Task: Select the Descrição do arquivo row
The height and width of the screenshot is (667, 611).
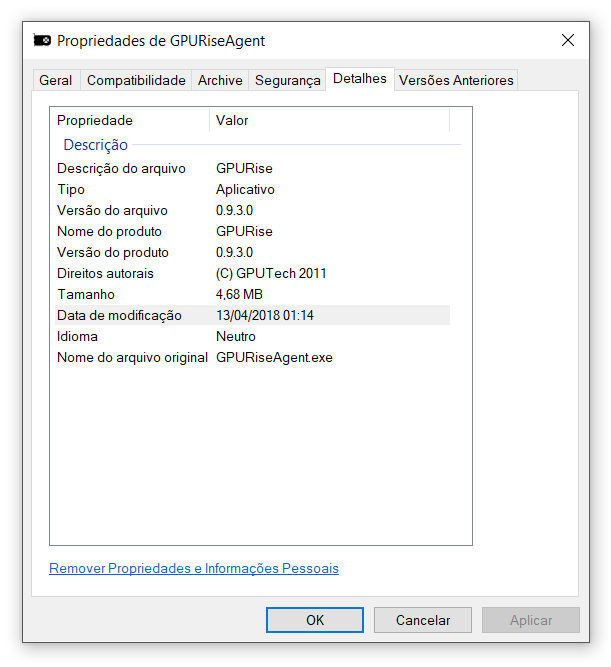Action: pos(252,168)
